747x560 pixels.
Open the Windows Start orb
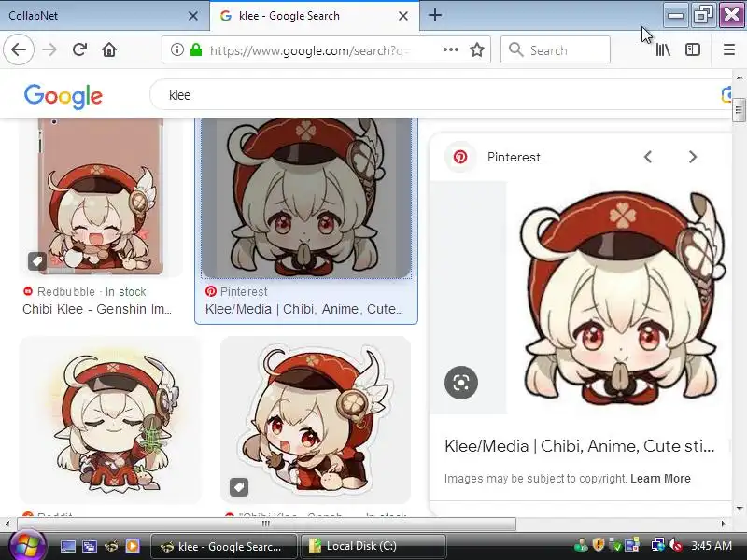pos(27,545)
